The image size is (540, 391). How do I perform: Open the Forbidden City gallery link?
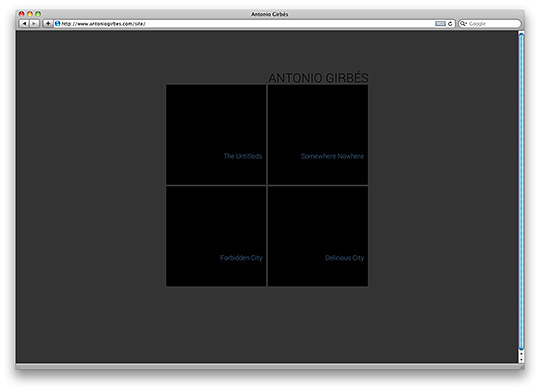[x=241, y=258]
